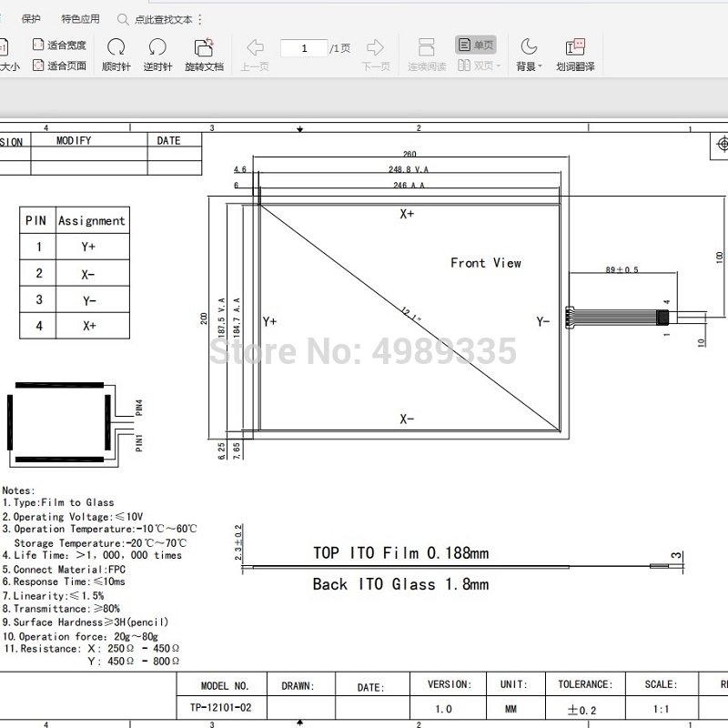The height and width of the screenshot is (728, 728).
Task: Click the page number input box
Action: pyautogui.click(x=303, y=47)
